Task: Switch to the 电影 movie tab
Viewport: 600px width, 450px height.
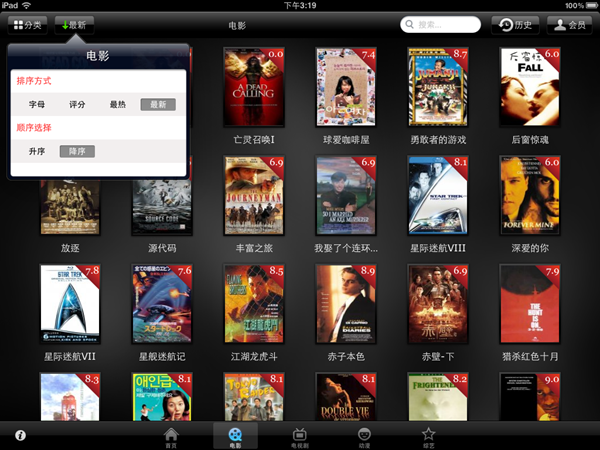Action: pos(235,437)
